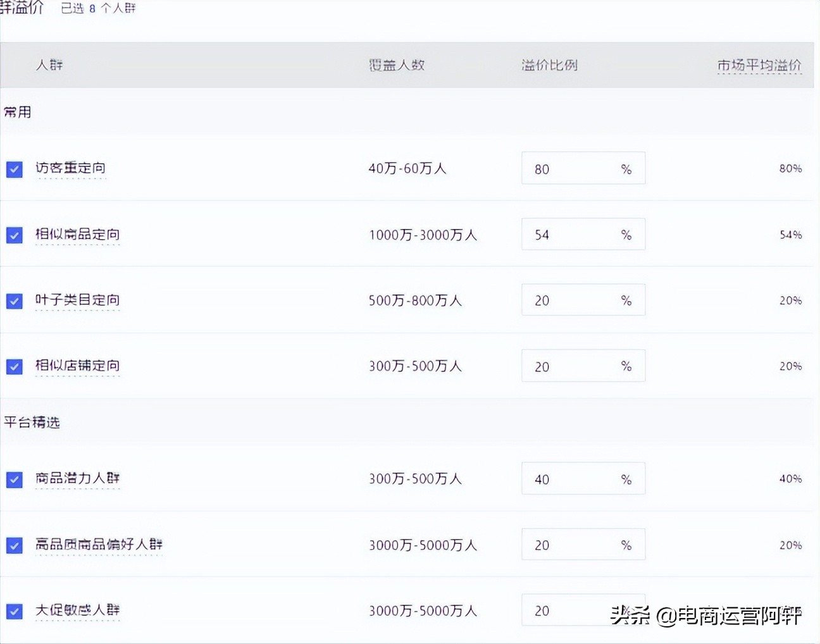The image size is (820, 644).
Task: Click the 访客重定向 audience name link
Action: [x=70, y=168]
